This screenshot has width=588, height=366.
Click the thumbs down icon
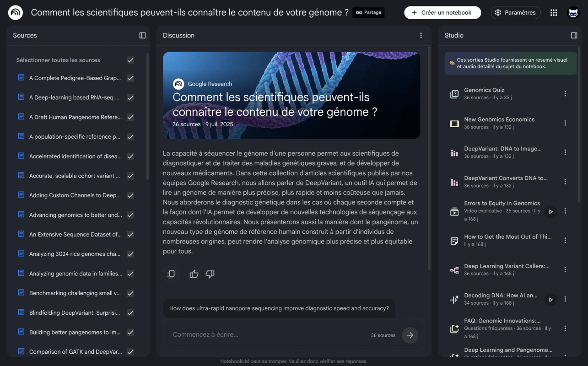(210, 274)
